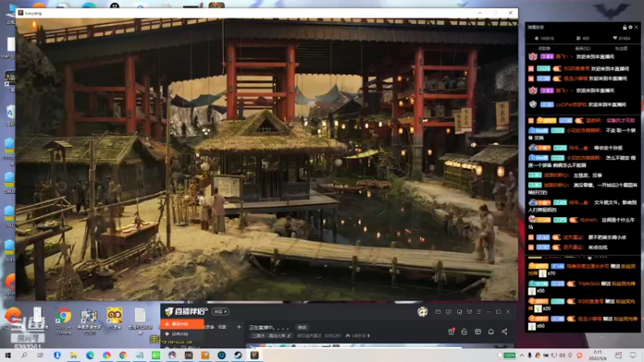The width and height of the screenshot is (644, 362).
Task: Open the notification bell in streaming companion
Action: tap(491, 331)
